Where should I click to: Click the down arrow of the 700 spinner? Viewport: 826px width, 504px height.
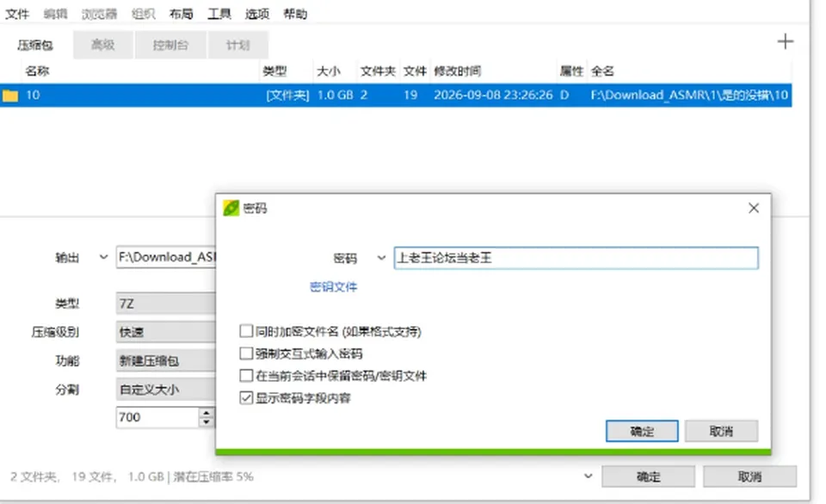tap(206, 422)
